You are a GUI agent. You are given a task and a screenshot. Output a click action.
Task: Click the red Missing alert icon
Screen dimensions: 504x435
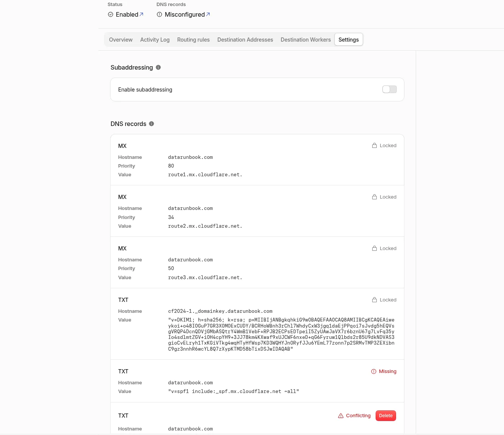(x=374, y=371)
